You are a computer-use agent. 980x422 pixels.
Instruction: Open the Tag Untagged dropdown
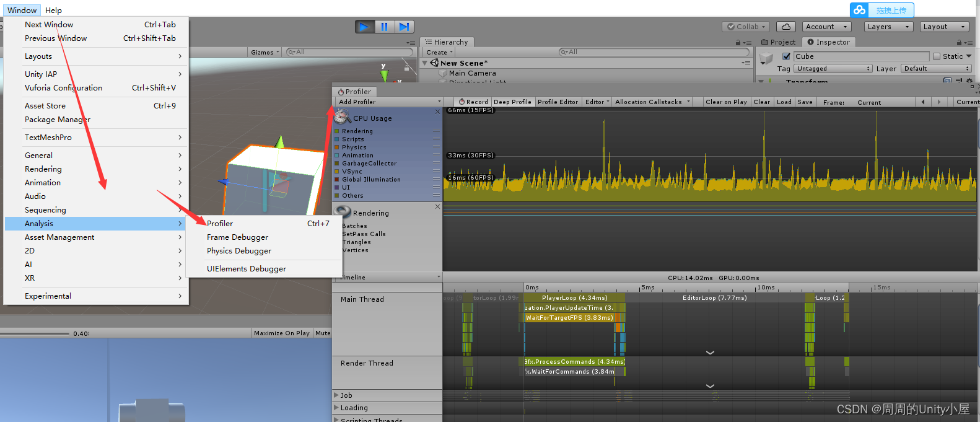(833, 69)
